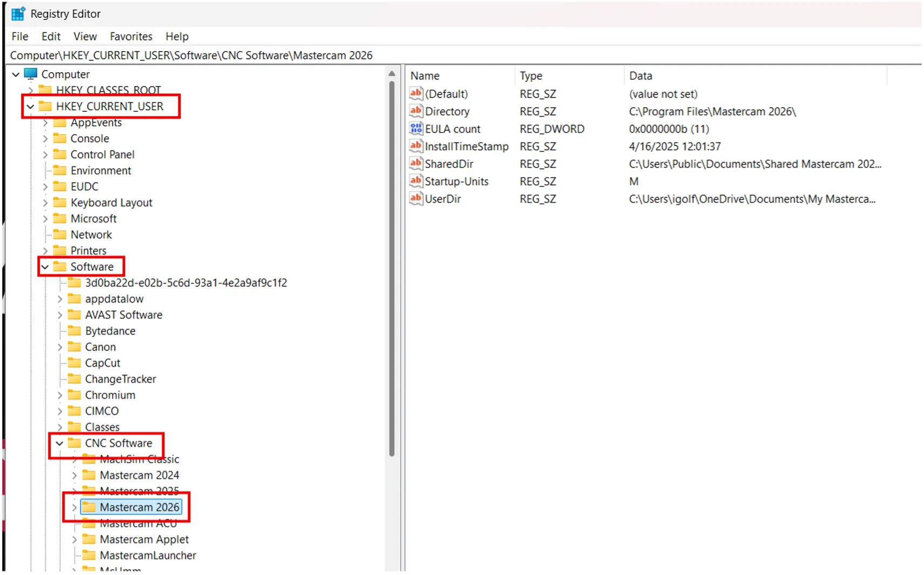Click the Directory data C:\Program Files\Mastercam 2026\
The height and width of the screenshot is (575, 924).
[x=712, y=112]
